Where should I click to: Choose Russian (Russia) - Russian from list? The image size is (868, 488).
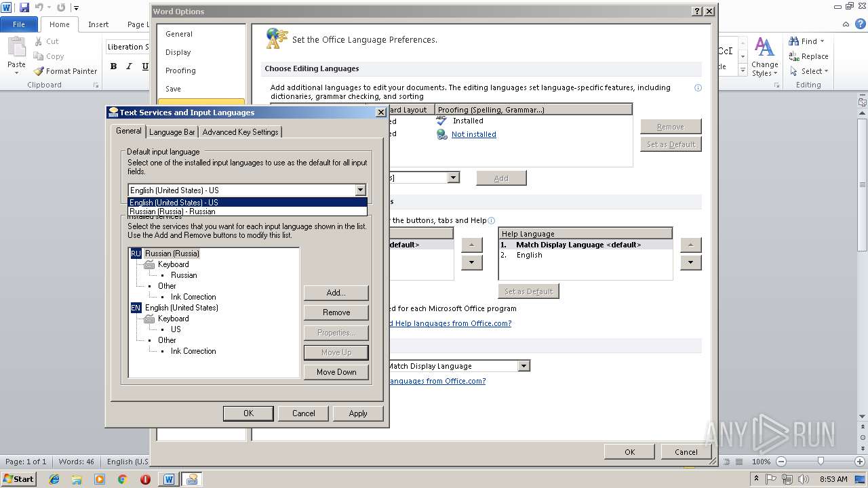click(248, 211)
